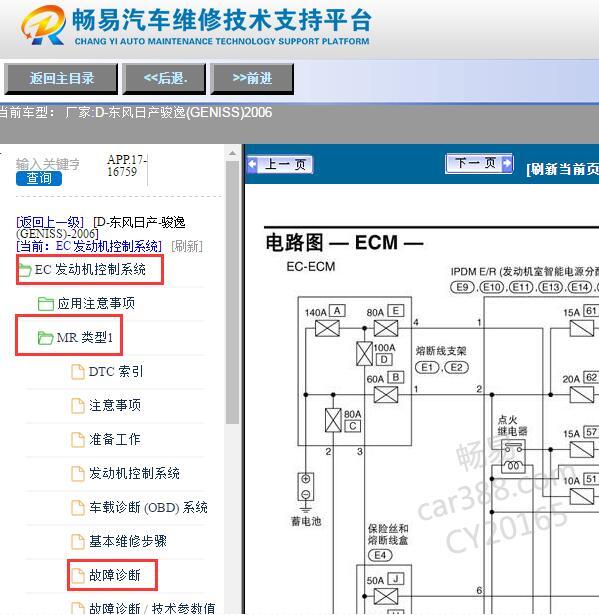The height and width of the screenshot is (615, 599).
Task: Click the platform logo at top left
Action: click(43, 25)
